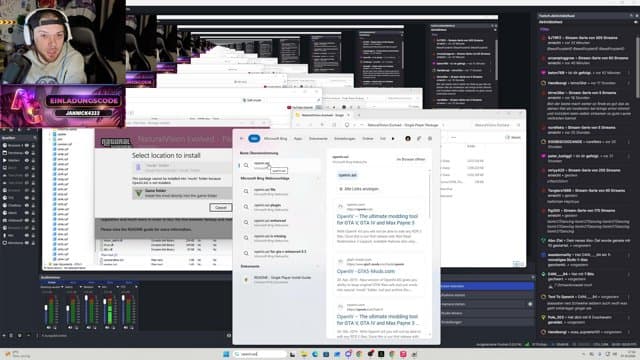The height and width of the screenshot is (360, 640).
Task: Click the highlighted blue stream button in OBS
Action: [487, 286]
